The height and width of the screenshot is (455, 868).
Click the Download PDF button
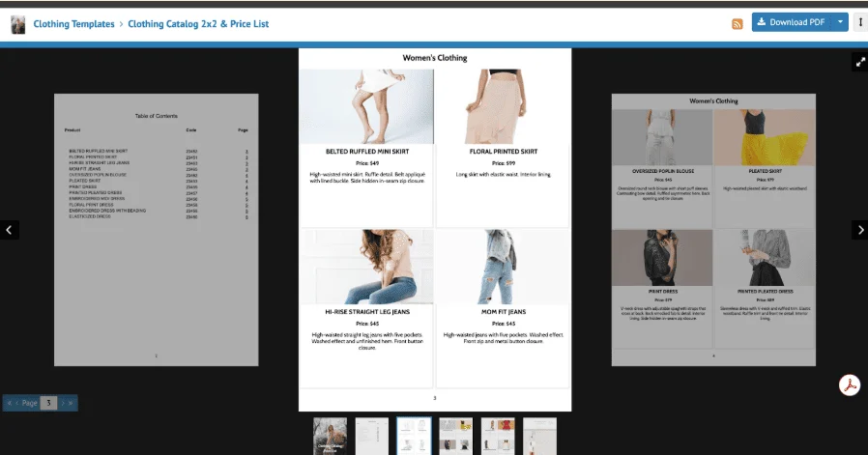tap(792, 22)
